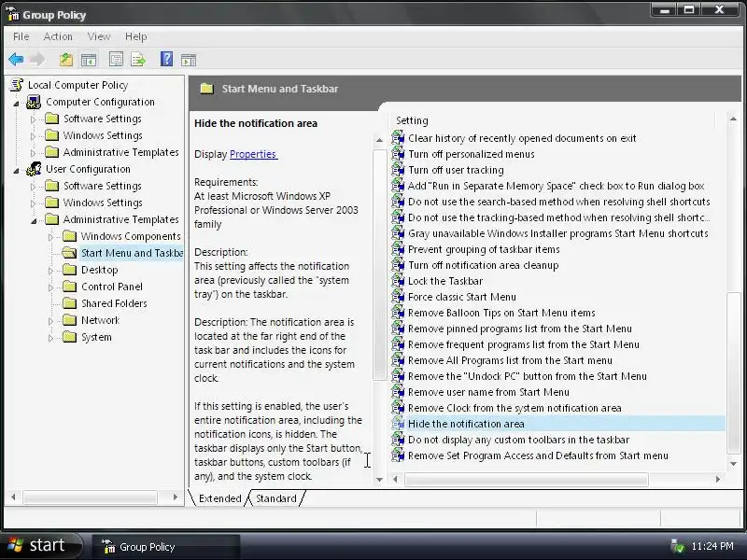Click the tree pane scroll right arrow

click(176, 497)
